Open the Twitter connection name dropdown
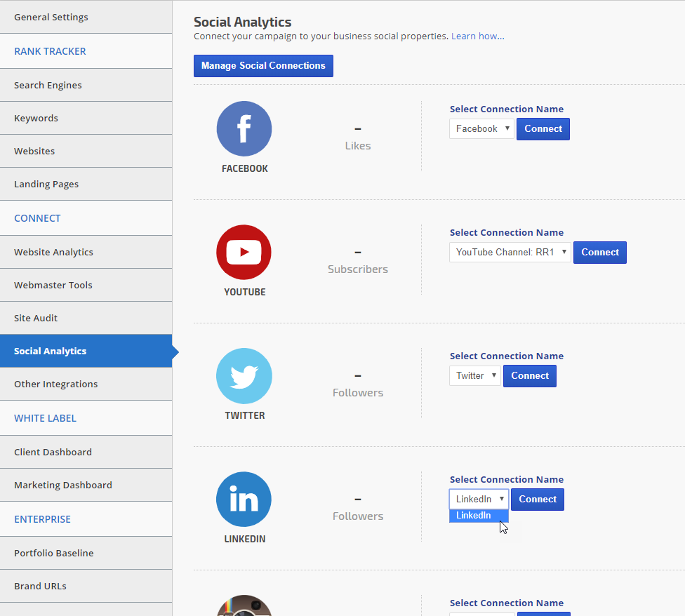The image size is (685, 616). tap(475, 376)
